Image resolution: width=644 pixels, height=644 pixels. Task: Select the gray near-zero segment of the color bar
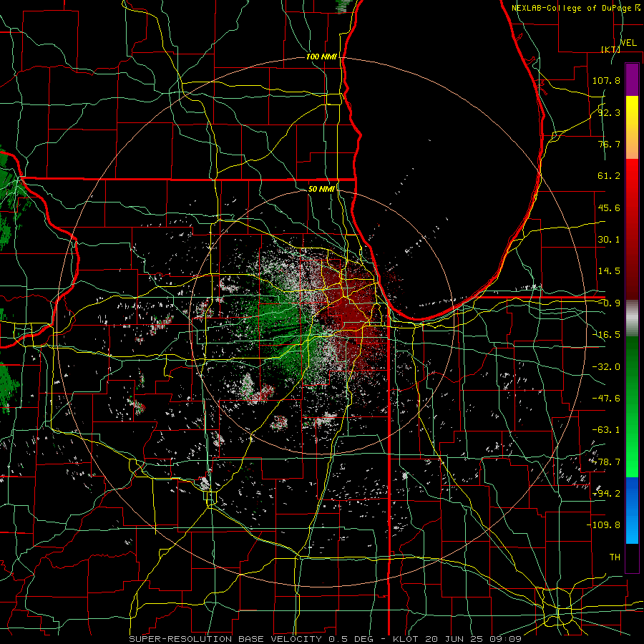click(632, 318)
